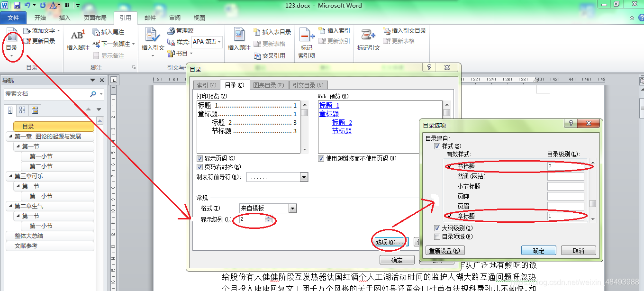Switch navigation pane to headings view icon
Viewport: 644px width, 291px height.
tap(10, 110)
